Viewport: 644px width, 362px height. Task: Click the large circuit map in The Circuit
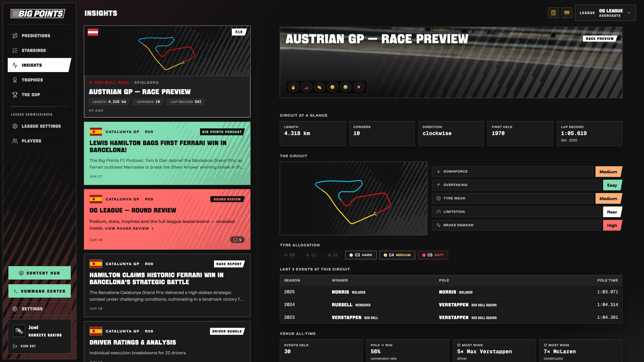354,198
